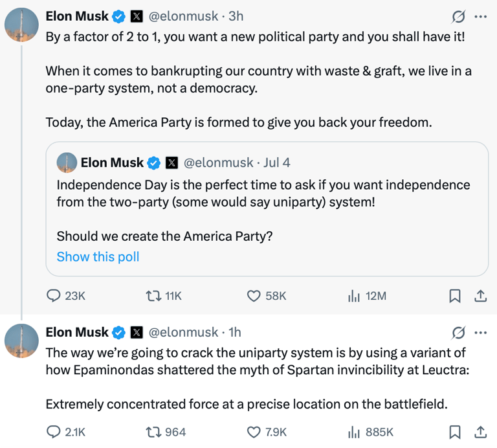Share the second tweet via upload icon

[x=481, y=432]
